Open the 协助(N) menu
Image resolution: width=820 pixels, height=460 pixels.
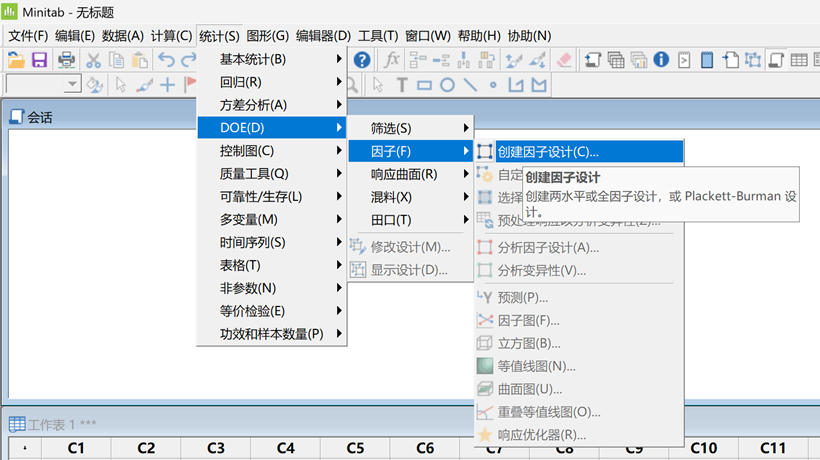click(529, 36)
